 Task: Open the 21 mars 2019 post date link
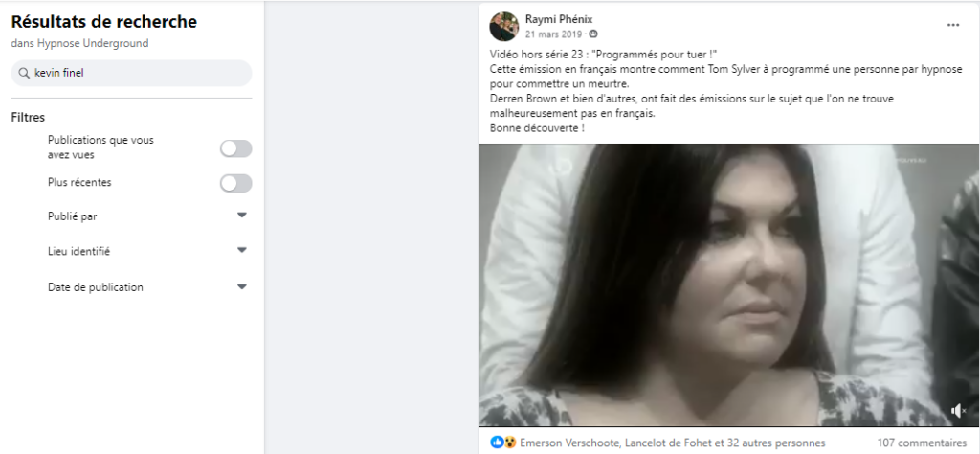tap(553, 34)
